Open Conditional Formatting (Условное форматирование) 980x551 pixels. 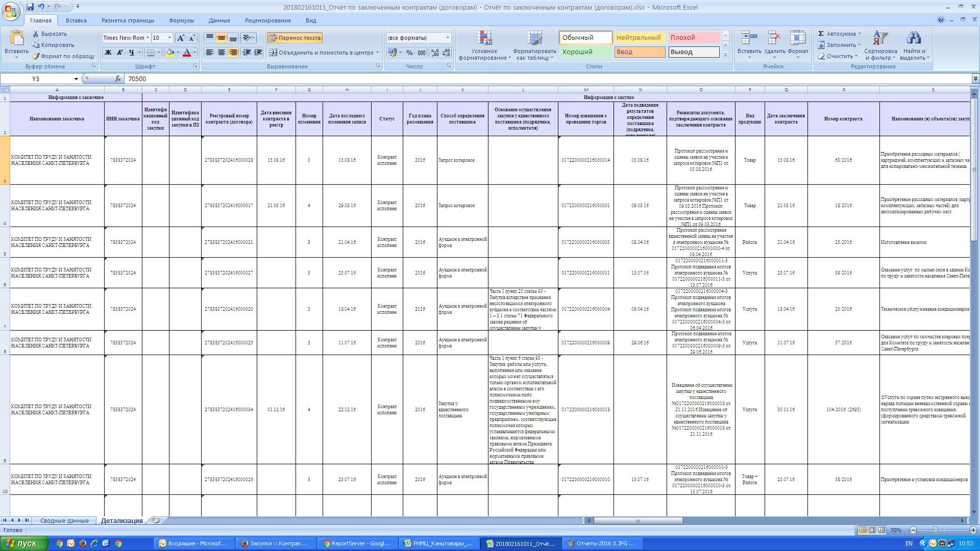click(484, 46)
